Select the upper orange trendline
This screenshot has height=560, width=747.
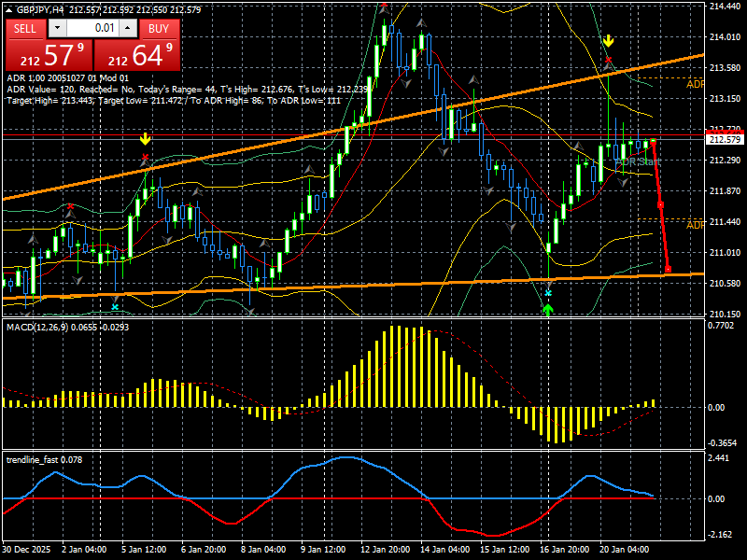pyautogui.click(x=353, y=127)
